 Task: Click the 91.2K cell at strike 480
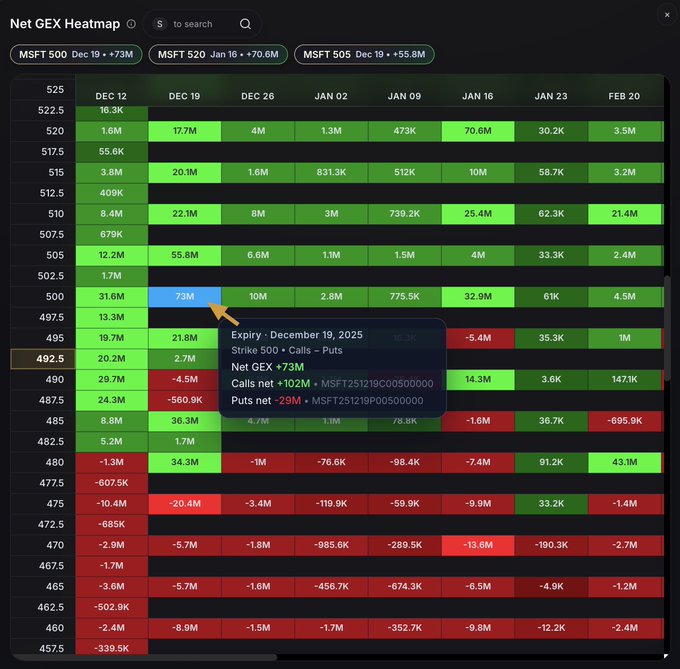[x=551, y=462]
